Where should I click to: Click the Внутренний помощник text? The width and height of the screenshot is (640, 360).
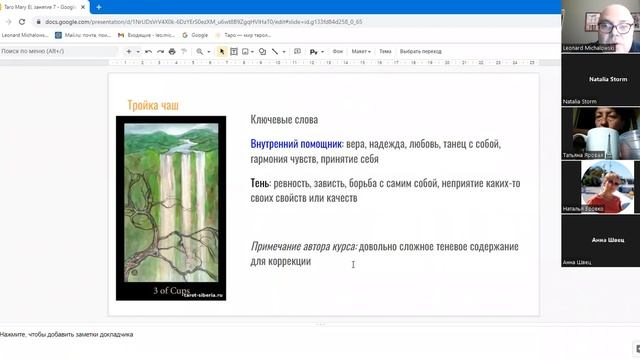(x=296, y=144)
